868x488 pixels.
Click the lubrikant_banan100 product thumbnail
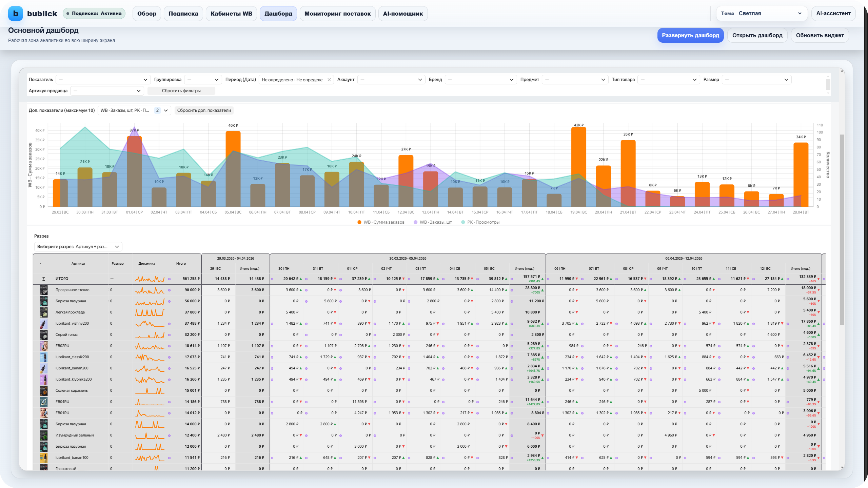pyautogui.click(x=44, y=458)
